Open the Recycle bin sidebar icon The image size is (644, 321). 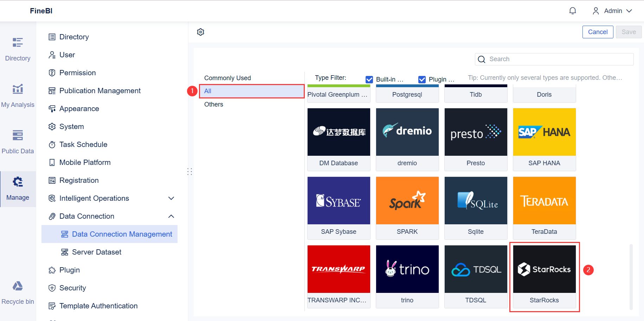point(17,286)
